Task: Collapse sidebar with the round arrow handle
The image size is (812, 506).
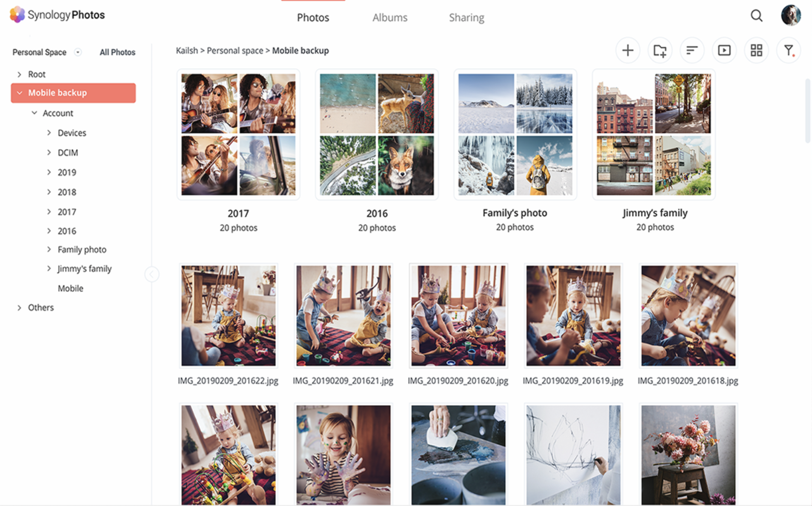Action: pyautogui.click(x=152, y=274)
